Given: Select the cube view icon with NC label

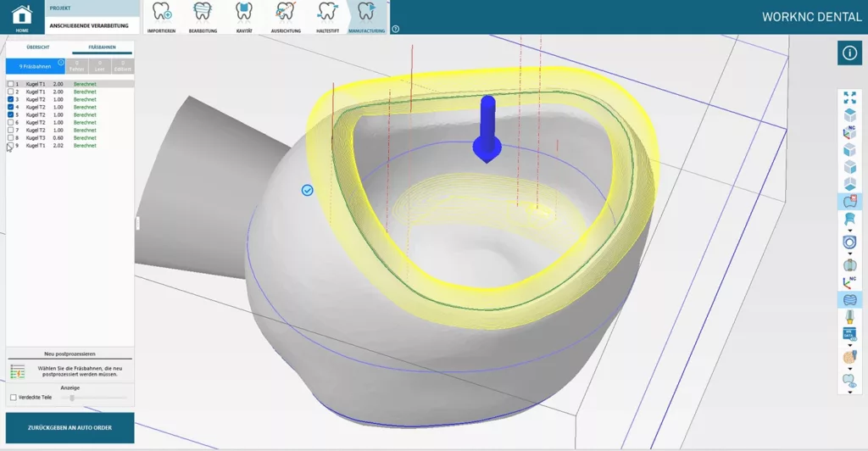Looking at the screenshot, I should pos(849,133).
